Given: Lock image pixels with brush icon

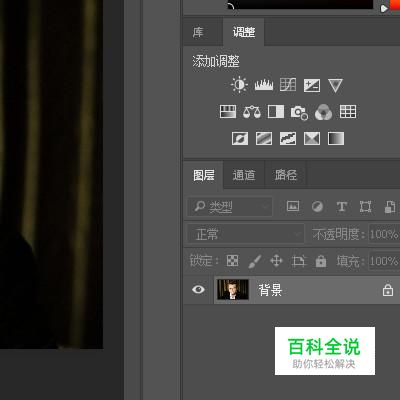Looking at the screenshot, I should [255, 261].
